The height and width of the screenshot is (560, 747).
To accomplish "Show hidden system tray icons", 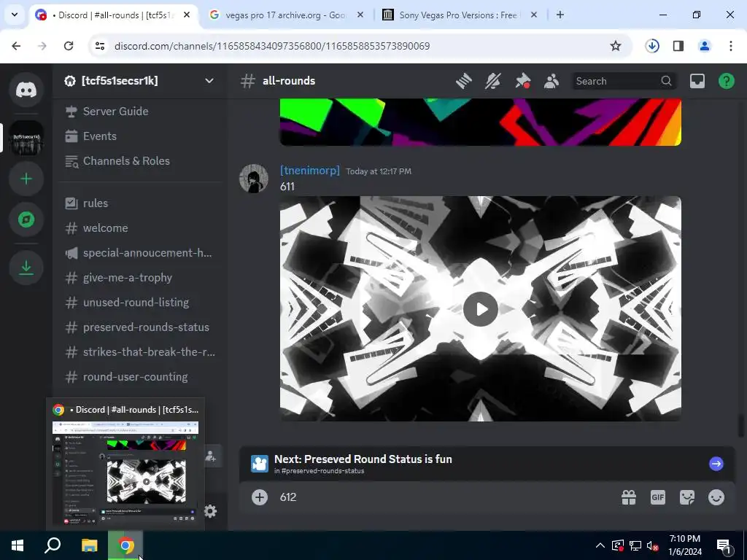I will [600, 545].
